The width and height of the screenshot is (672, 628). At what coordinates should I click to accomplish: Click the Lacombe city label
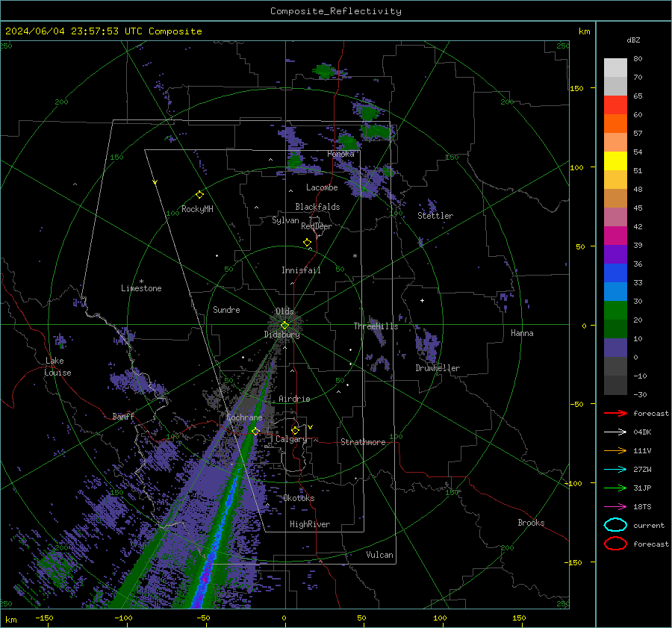click(x=322, y=187)
